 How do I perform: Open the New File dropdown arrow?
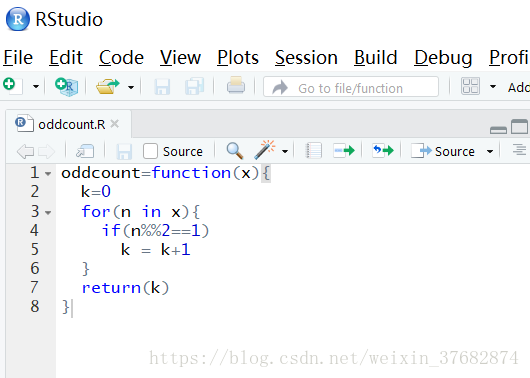36,87
